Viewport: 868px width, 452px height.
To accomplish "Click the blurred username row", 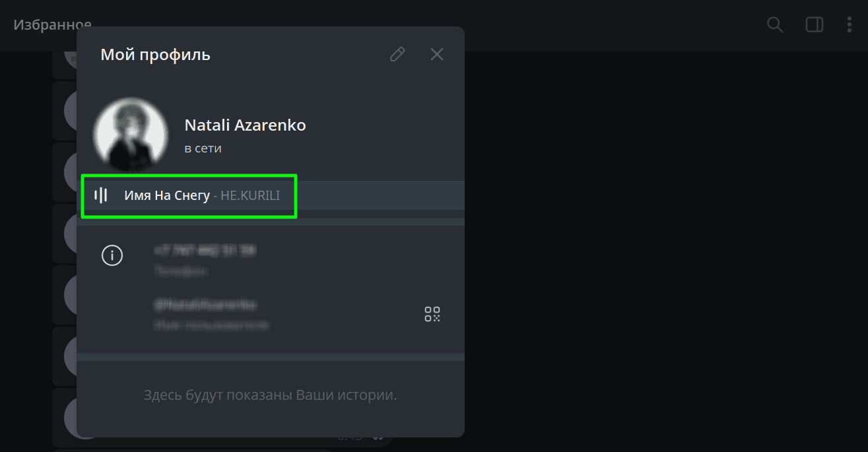I will [x=205, y=305].
